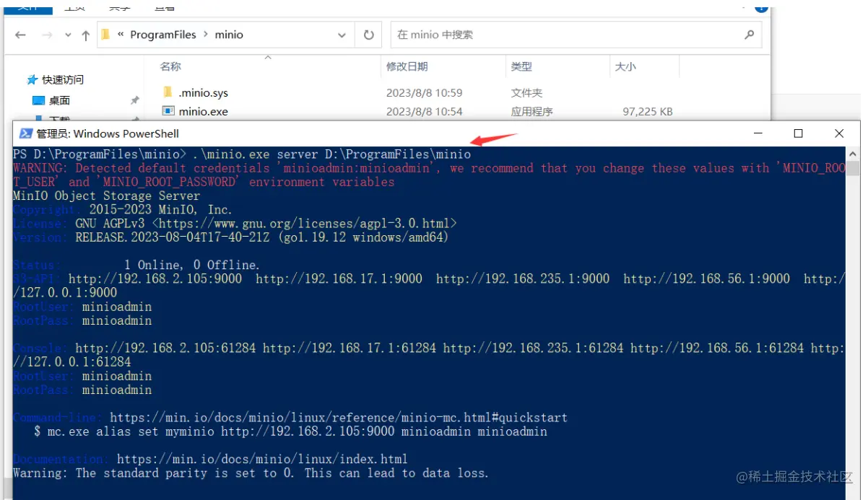Focus the 在 minio 中搜索 search box

[576, 35]
